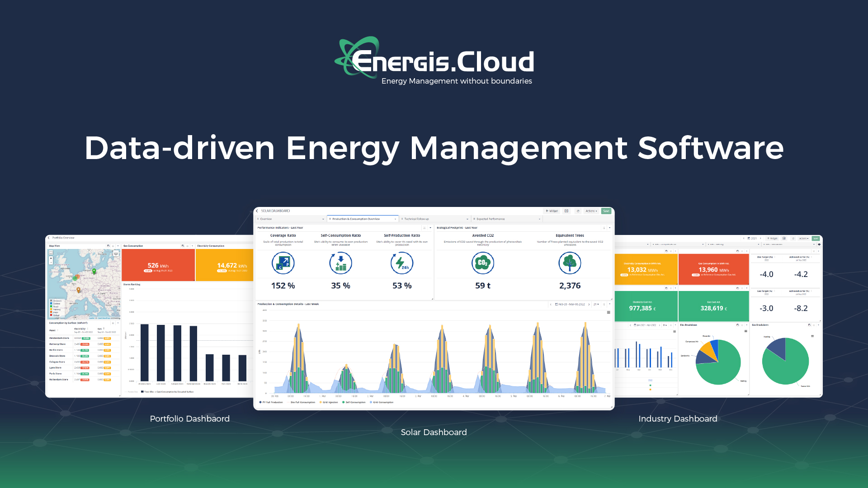Click the tree icon under Equivalent Trees

[570, 263]
